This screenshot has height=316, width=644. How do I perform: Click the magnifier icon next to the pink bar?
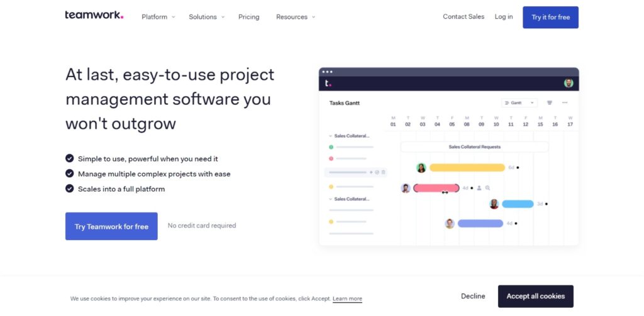(x=487, y=188)
